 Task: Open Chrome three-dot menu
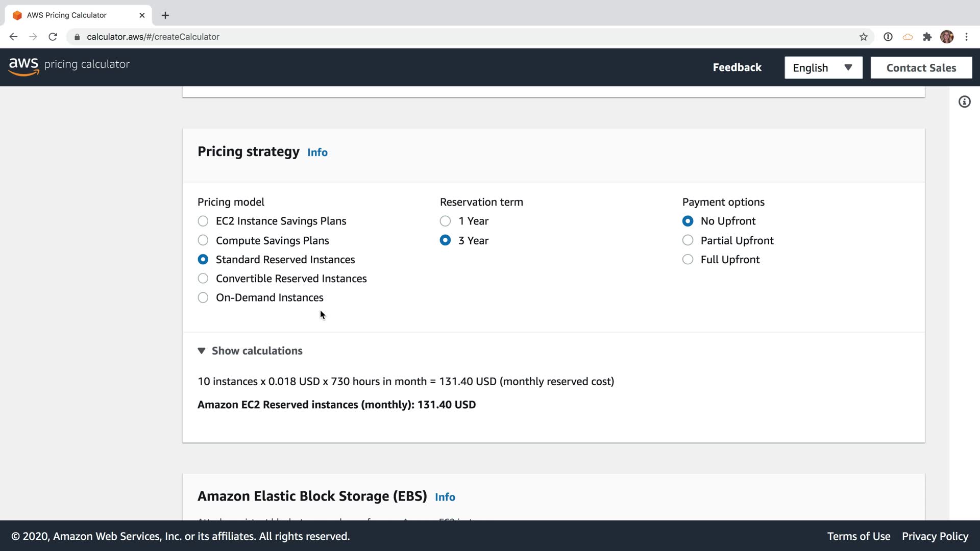(966, 37)
